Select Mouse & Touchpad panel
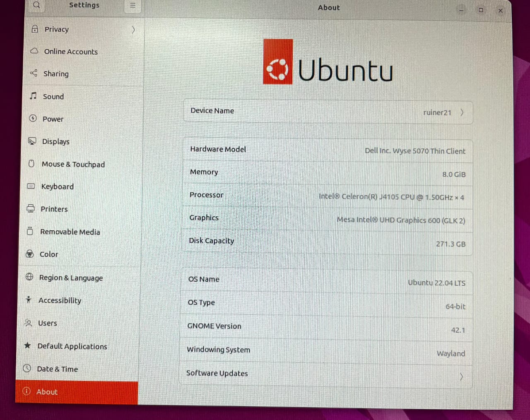530x420 pixels. coord(82,164)
